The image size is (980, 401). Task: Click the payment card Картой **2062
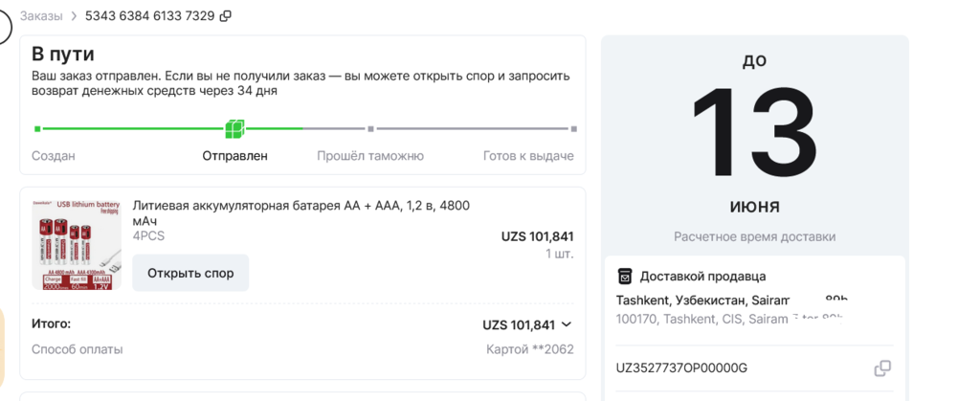[530, 349]
